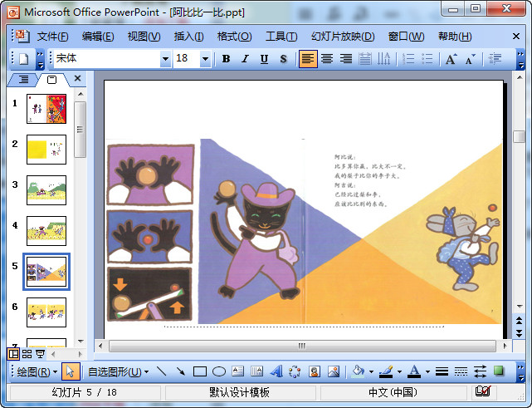This screenshot has height=408, width=532.
Task: Expand the formatting toolbar options
Action: tap(520, 59)
